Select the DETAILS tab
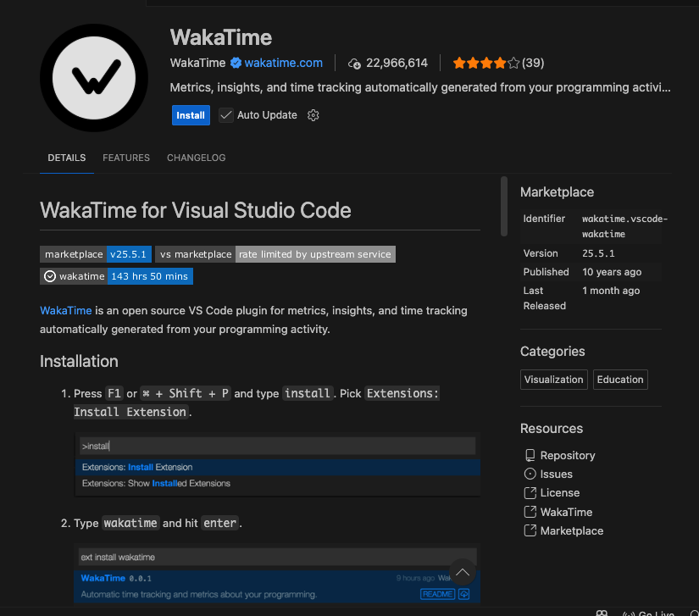699x616 pixels. click(x=66, y=158)
